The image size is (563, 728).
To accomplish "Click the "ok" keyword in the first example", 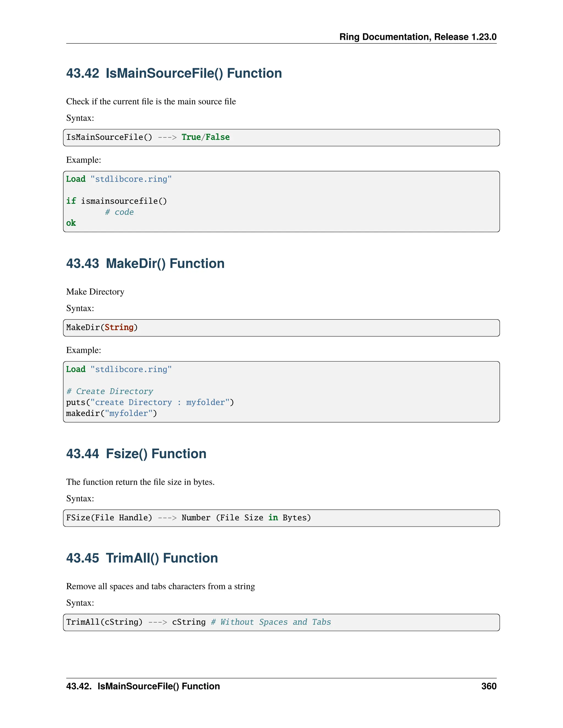I will coord(71,223).
